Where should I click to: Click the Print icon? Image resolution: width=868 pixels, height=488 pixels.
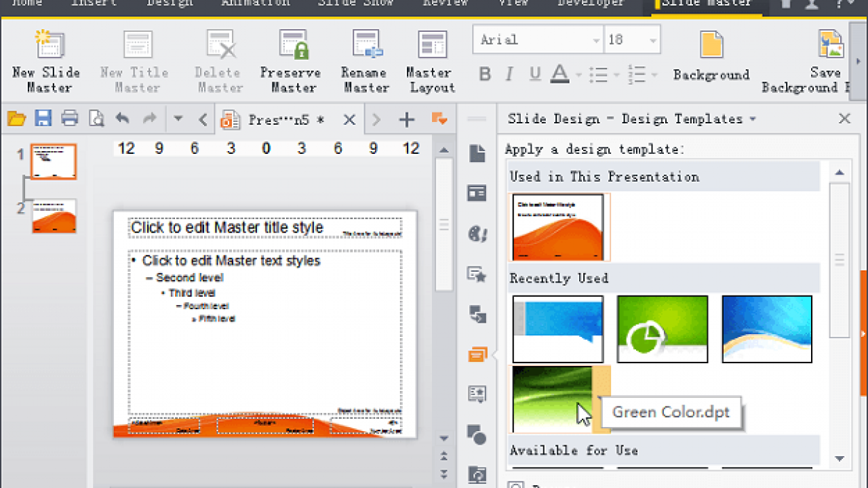tap(70, 119)
